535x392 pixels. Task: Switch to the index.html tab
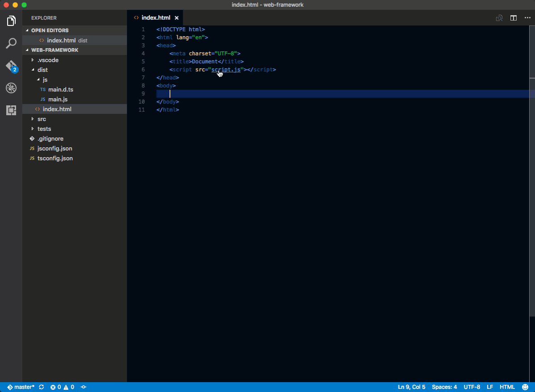(155, 18)
